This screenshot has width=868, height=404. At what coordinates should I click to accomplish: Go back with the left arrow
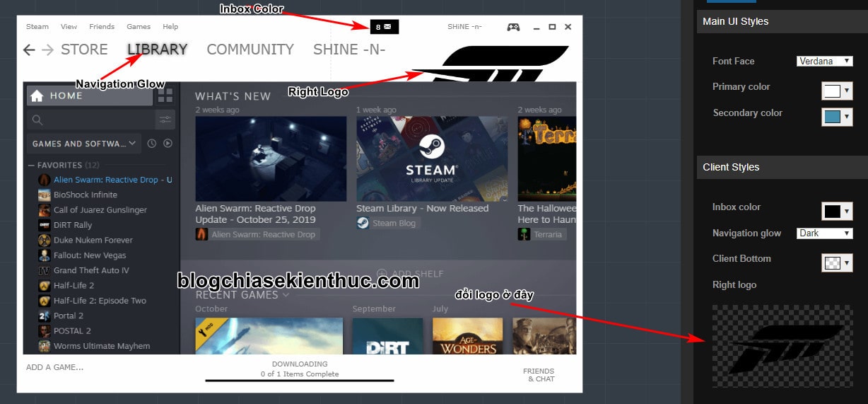(29, 50)
